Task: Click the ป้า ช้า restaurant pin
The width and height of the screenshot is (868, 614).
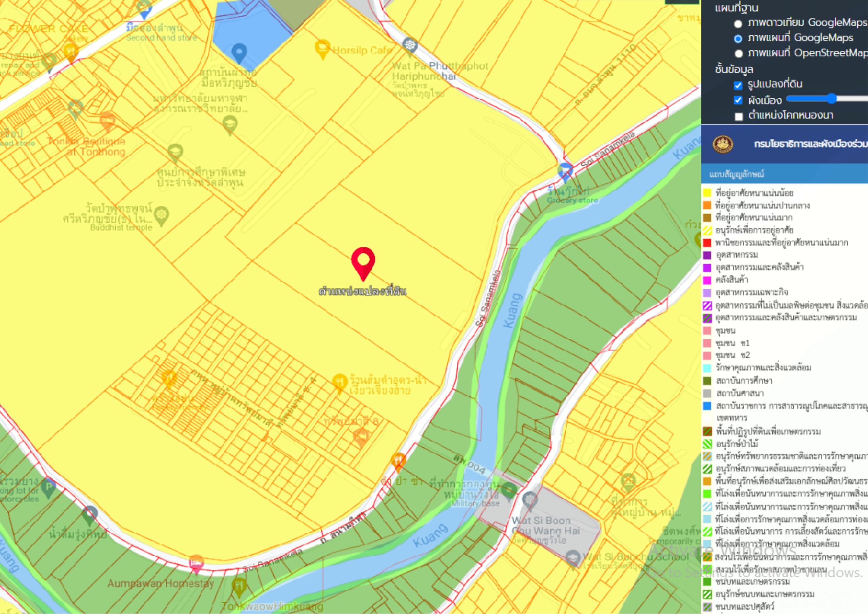Action: click(398, 463)
